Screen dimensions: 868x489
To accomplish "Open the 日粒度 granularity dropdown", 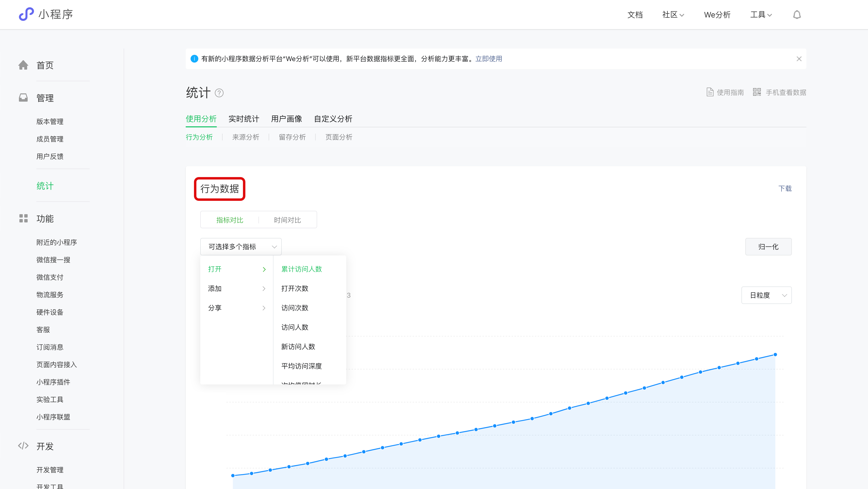I will [x=766, y=295].
